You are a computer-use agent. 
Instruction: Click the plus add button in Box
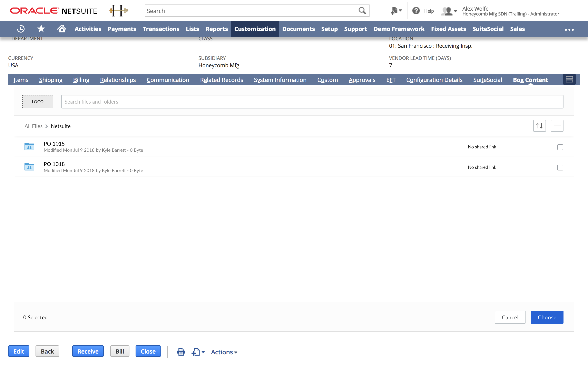pos(557,126)
